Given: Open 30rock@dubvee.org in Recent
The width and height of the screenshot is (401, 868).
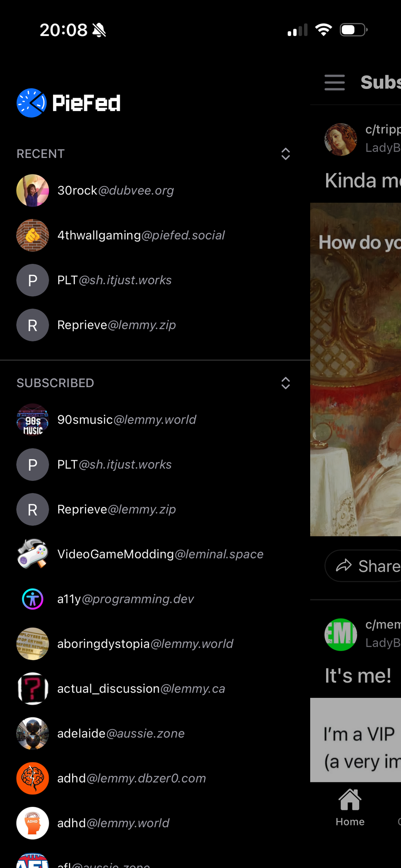Looking at the screenshot, I should [116, 191].
